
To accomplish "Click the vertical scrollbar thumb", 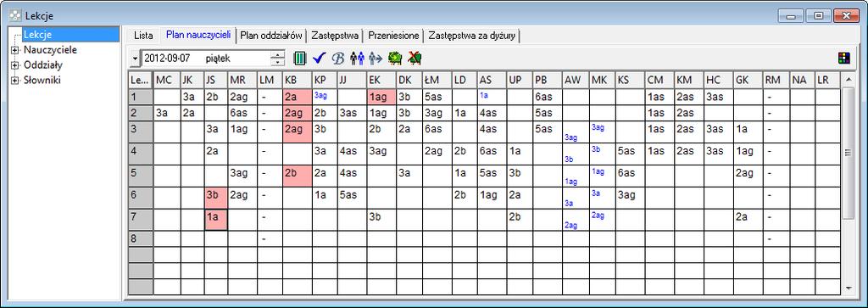I will 848,153.
